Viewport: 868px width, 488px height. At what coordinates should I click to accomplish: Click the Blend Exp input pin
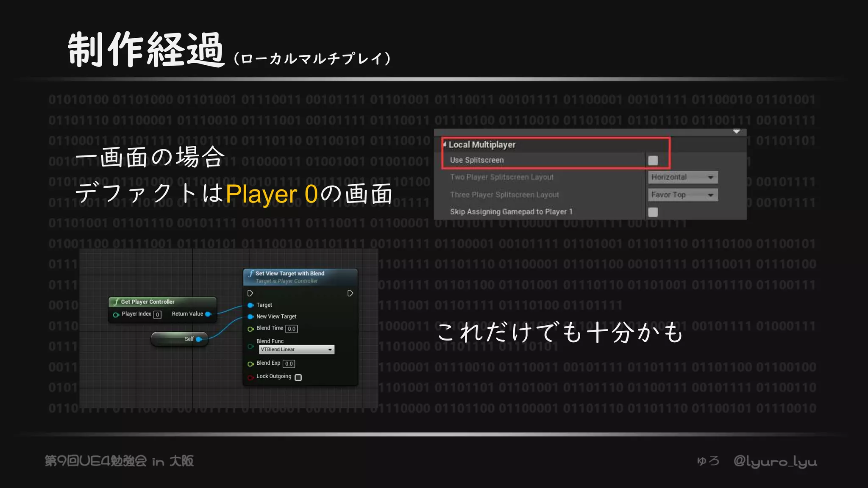250,364
